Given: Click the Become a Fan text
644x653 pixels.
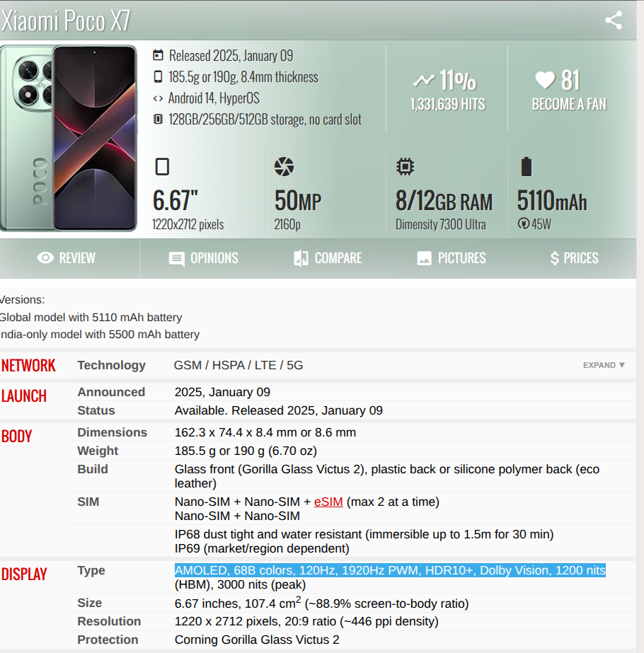Looking at the screenshot, I should 569,104.
